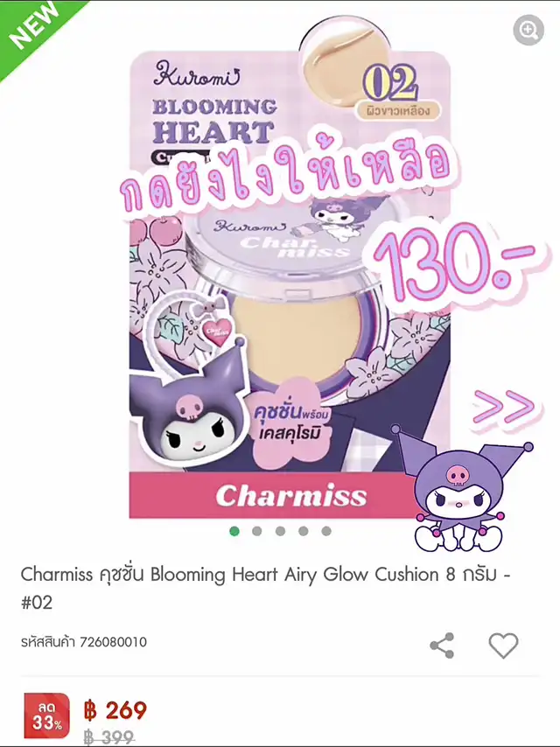560x747 pixels.
Task: Select the fourth image indicator dot
Action: (x=303, y=531)
